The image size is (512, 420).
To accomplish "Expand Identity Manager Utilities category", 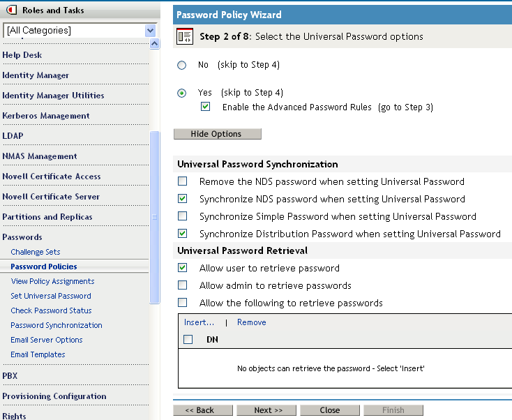I will coord(53,96).
